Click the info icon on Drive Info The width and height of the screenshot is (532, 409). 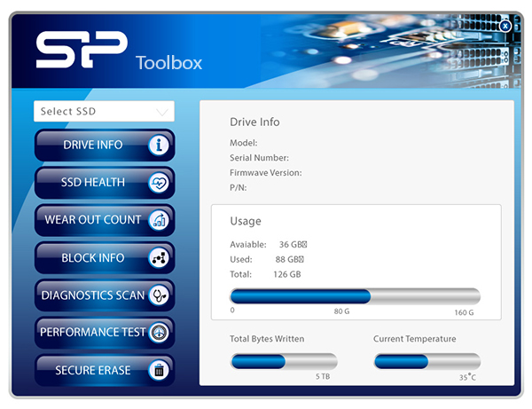(159, 146)
